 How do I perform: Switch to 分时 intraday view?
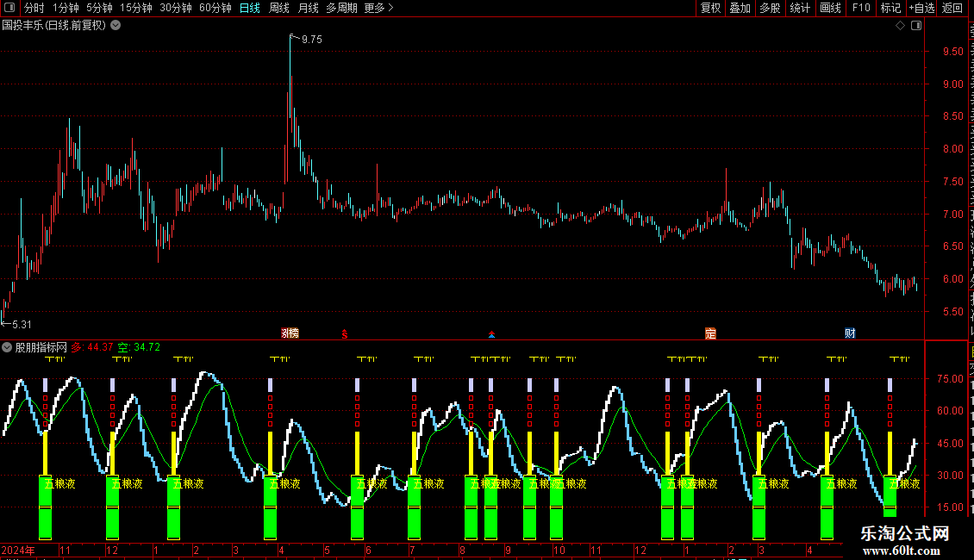coord(34,8)
